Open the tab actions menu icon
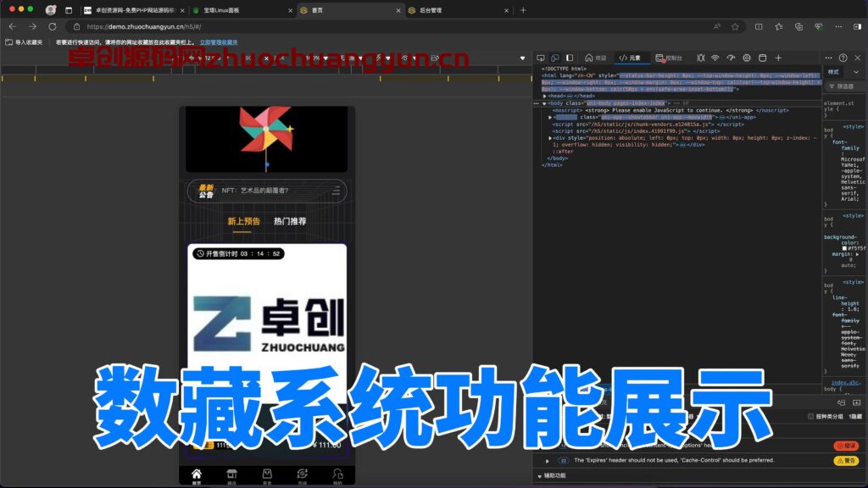868x488 pixels. tap(69, 10)
